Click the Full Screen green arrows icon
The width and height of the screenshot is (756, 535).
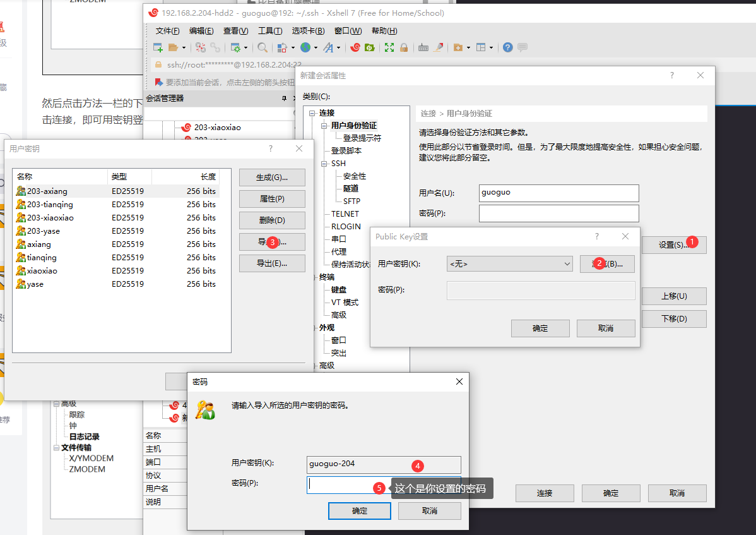pyautogui.click(x=389, y=47)
